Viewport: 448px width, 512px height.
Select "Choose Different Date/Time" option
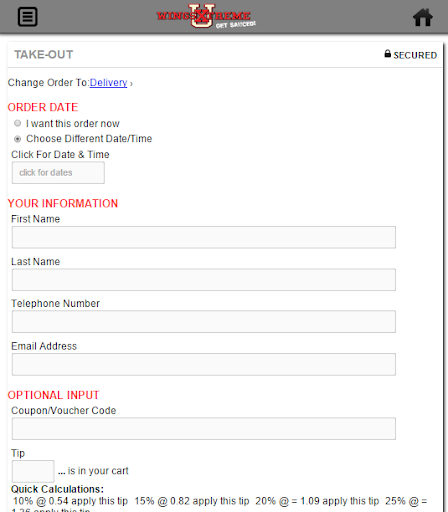18,139
